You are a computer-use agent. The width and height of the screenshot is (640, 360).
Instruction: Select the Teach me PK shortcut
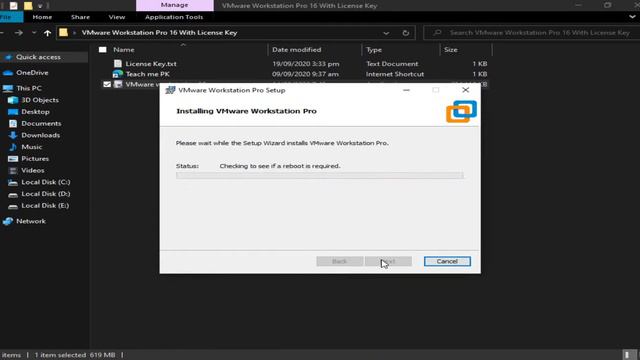point(148,74)
